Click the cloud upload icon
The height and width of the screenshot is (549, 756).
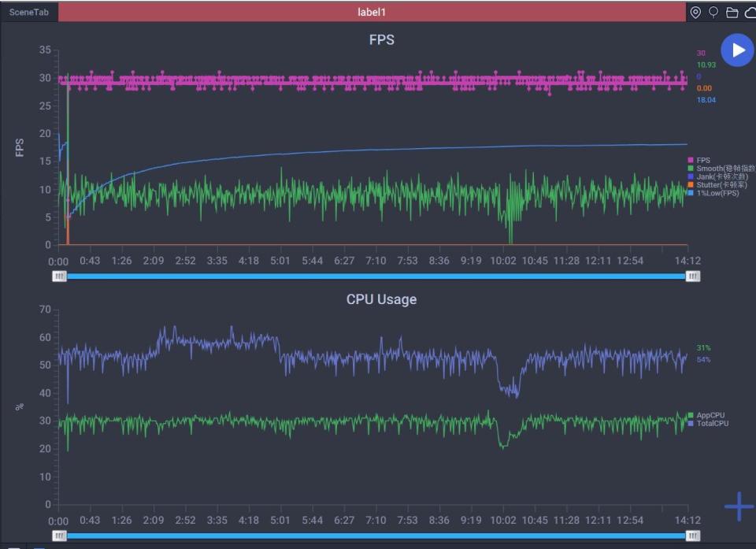pyautogui.click(x=750, y=13)
